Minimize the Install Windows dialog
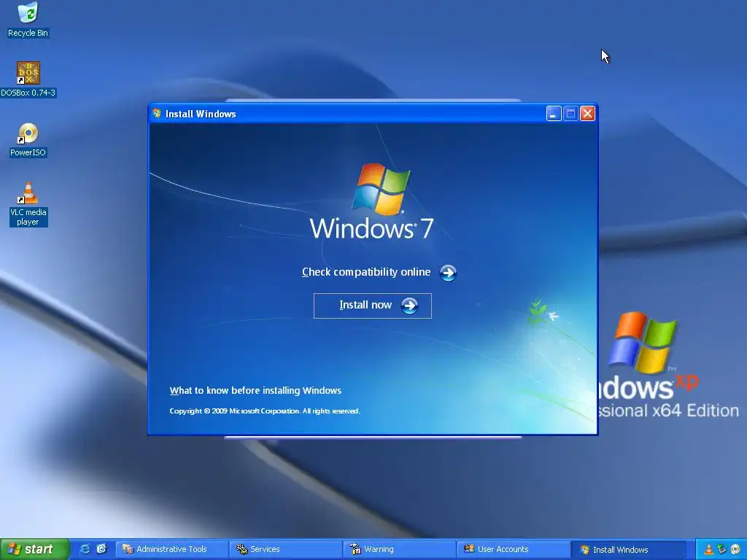Image resolution: width=747 pixels, height=560 pixels. pos(553,114)
